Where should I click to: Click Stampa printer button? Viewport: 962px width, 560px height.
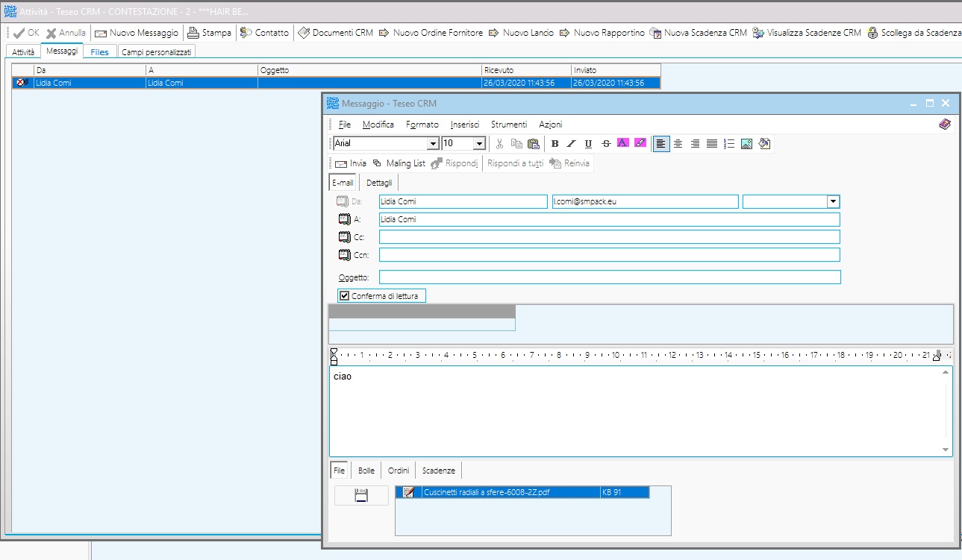[x=208, y=33]
